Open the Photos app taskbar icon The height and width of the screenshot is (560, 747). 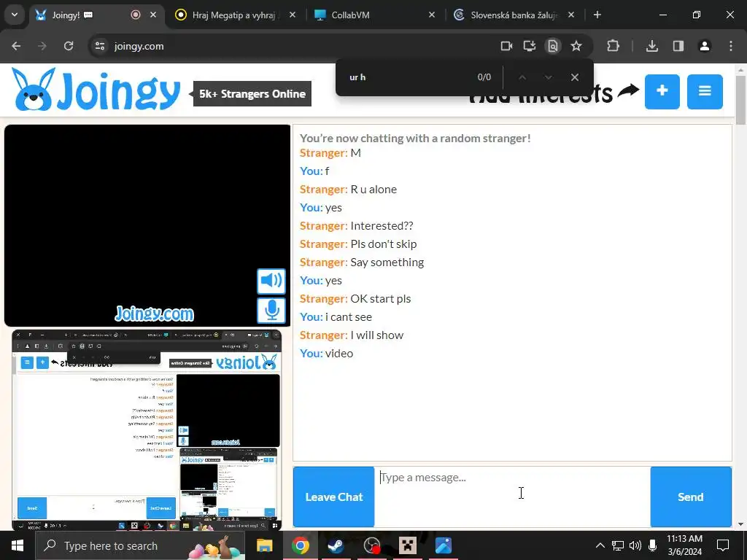(443, 545)
